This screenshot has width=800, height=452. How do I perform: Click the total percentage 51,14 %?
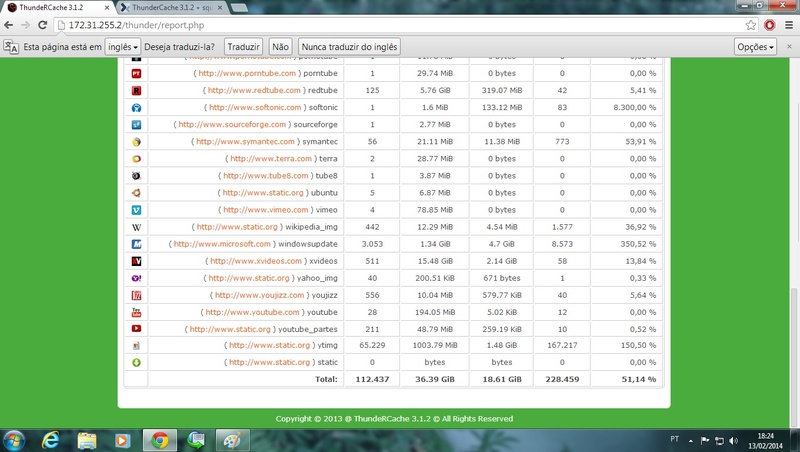click(639, 380)
